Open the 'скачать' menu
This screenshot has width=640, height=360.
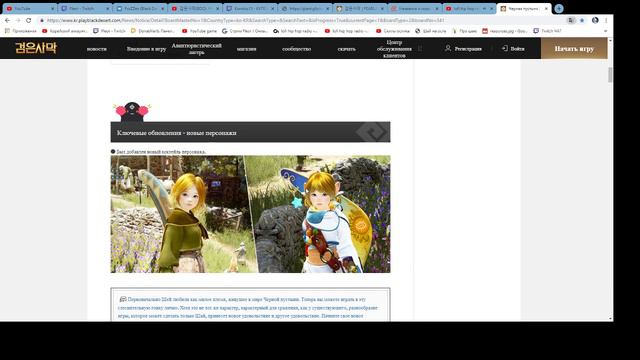tap(347, 49)
